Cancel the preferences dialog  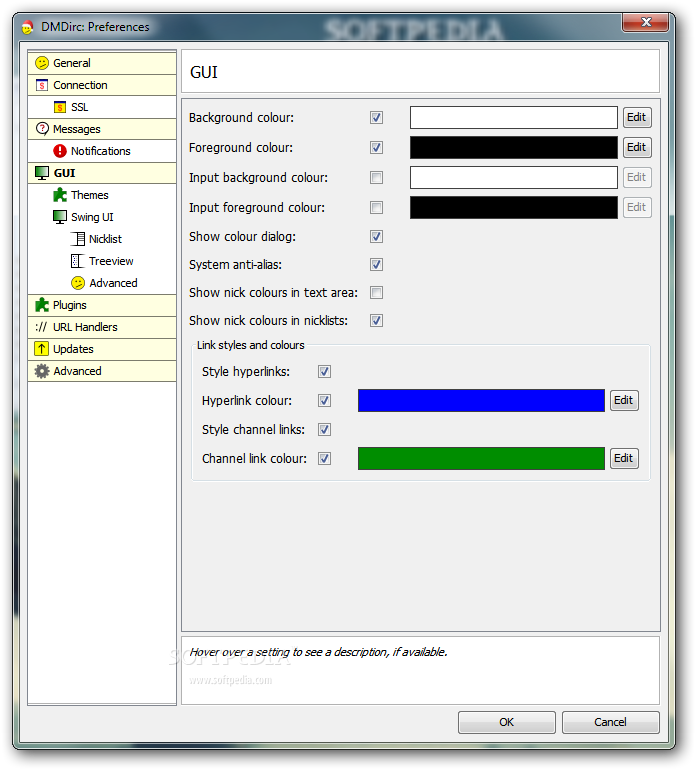click(610, 722)
